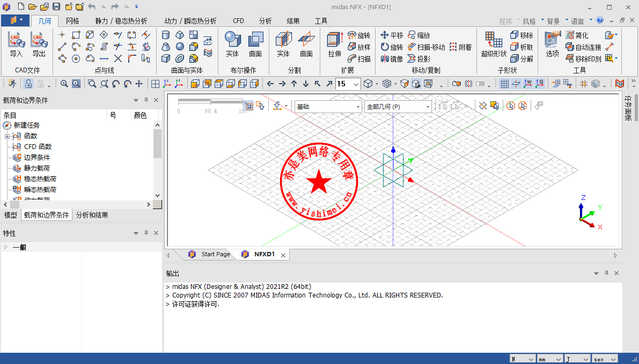Image resolution: width=639 pixels, height=364 pixels.
Task: Click the split by surface (曲面) tool
Action: [x=306, y=45]
